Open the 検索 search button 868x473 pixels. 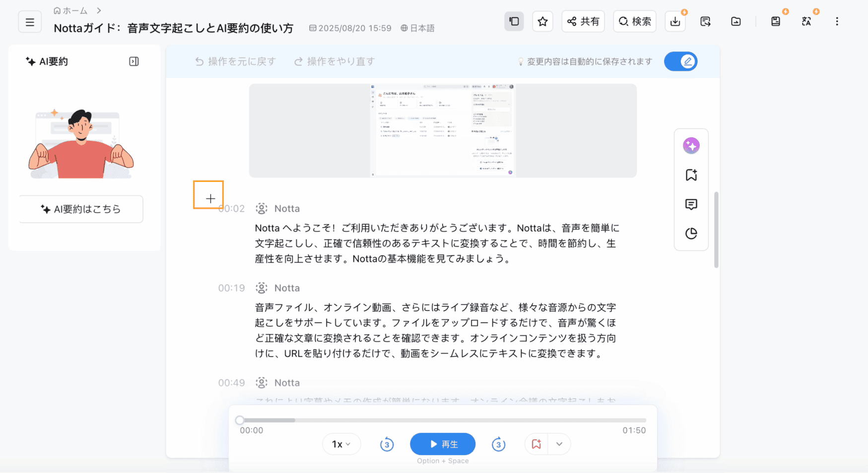(635, 21)
